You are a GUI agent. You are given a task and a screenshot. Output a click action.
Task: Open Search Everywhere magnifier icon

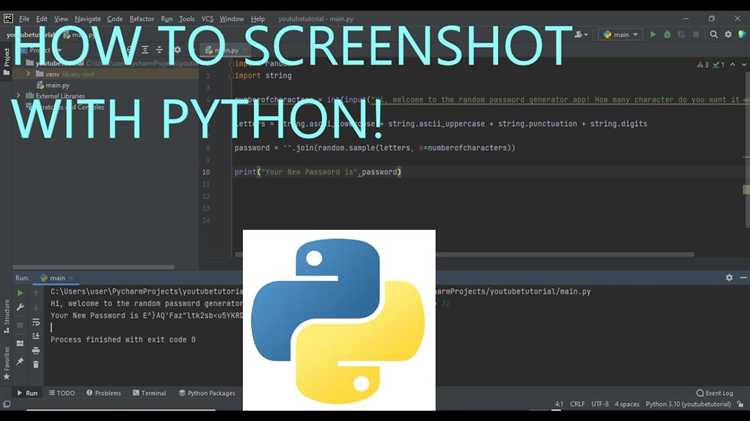[714, 34]
